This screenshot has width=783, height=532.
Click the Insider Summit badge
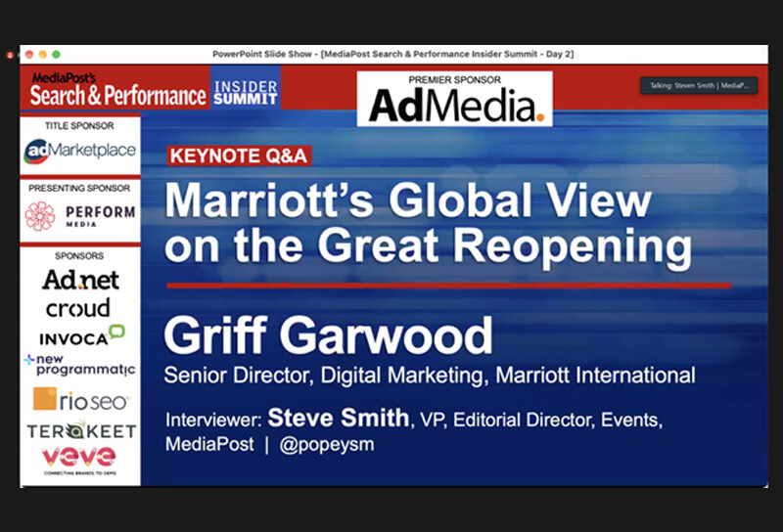[246, 88]
